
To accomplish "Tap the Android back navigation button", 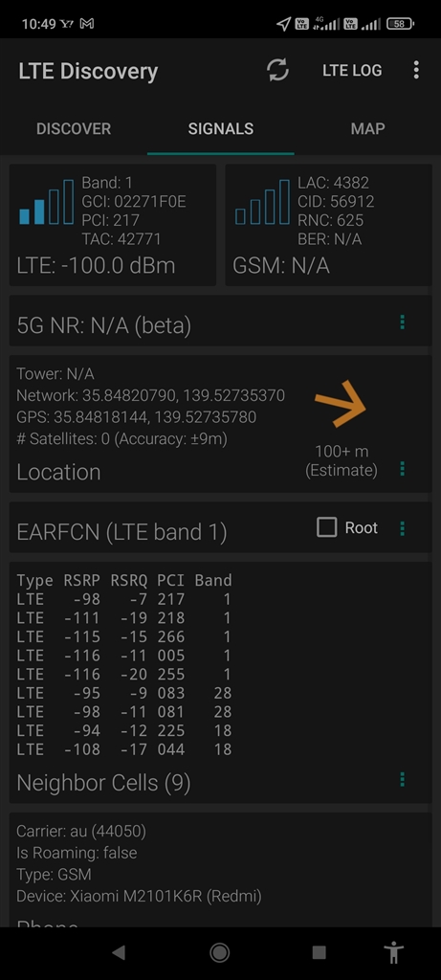I will click(118, 952).
